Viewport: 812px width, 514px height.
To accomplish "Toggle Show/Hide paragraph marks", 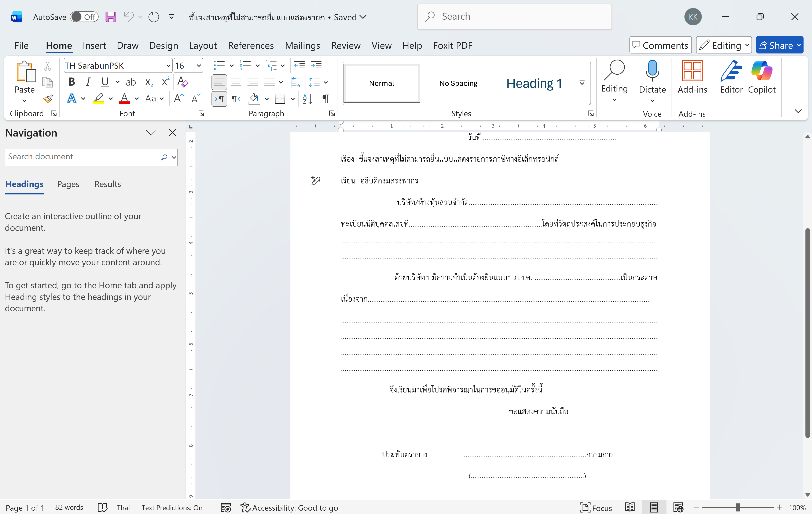I will pos(325,99).
